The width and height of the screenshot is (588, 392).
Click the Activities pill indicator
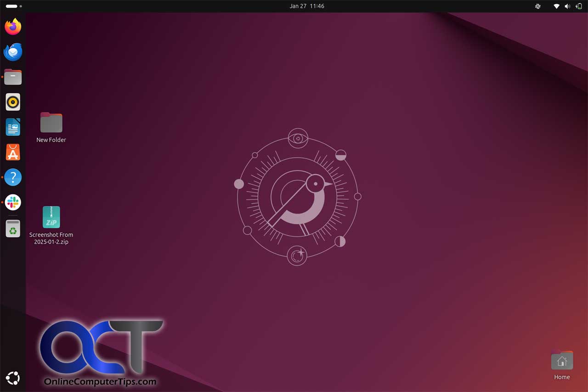(11, 6)
